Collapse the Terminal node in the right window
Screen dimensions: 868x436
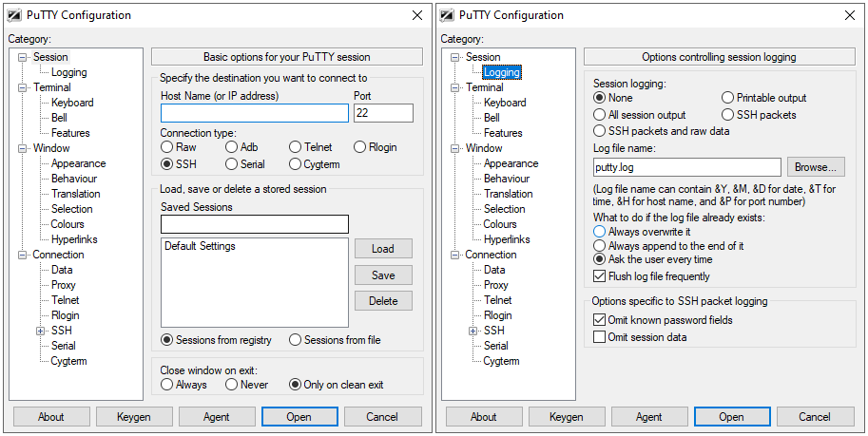(454, 87)
